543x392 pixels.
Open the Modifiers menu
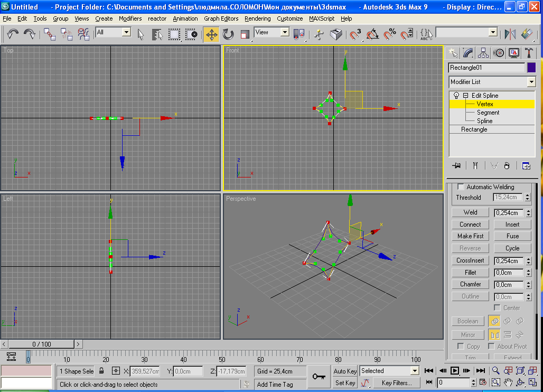pos(130,18)
